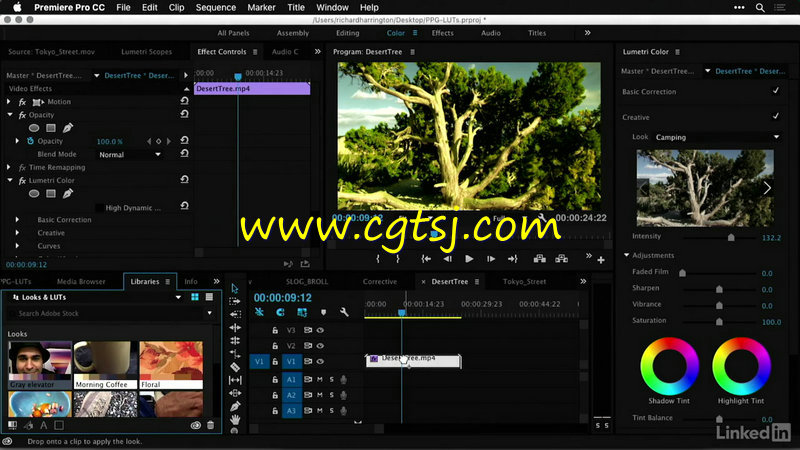Click the Shadow Tint color wheel
This screenshot has height=450, width=800.
point(669,366)
